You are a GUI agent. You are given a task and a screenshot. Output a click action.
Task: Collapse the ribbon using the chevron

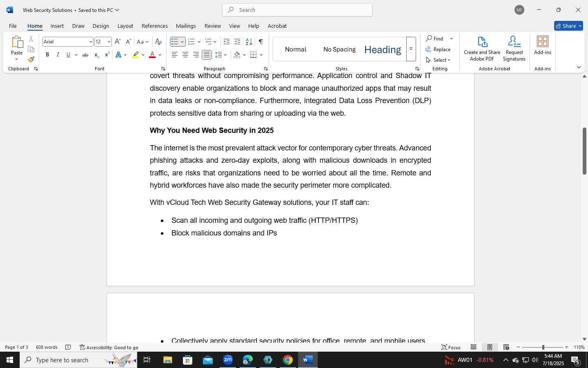point(579,67)
